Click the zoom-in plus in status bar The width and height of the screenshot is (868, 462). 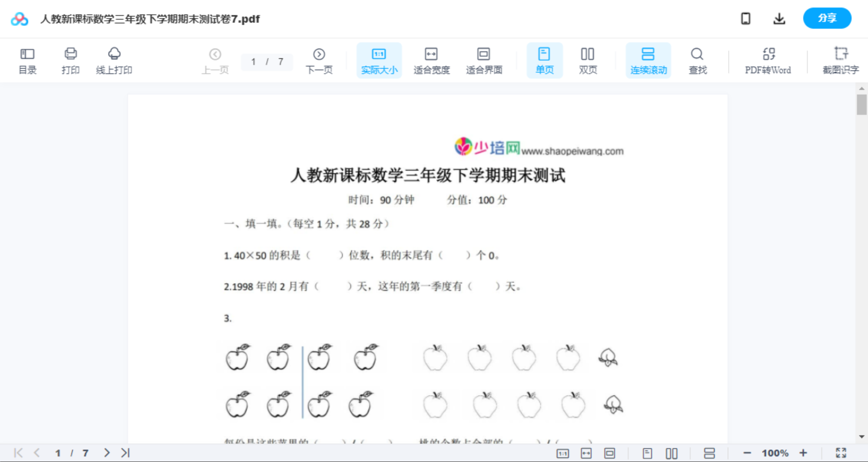coord(804,452)
